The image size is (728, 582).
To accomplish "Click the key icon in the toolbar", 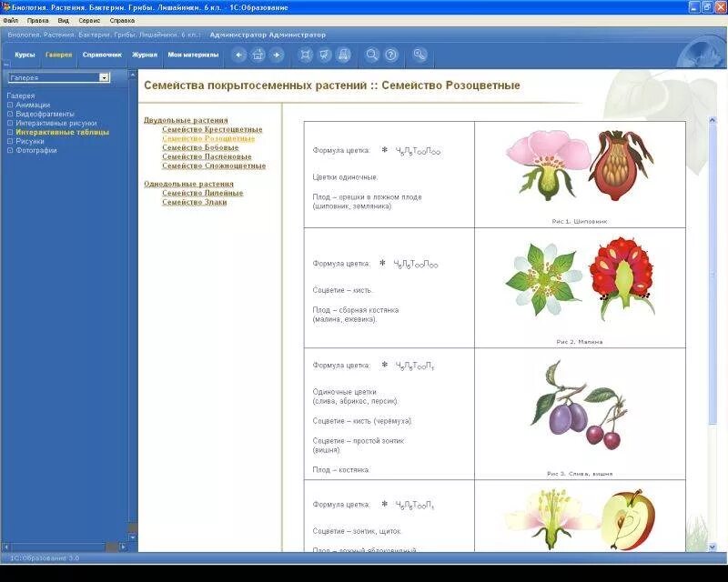I will tap(420, 55).
